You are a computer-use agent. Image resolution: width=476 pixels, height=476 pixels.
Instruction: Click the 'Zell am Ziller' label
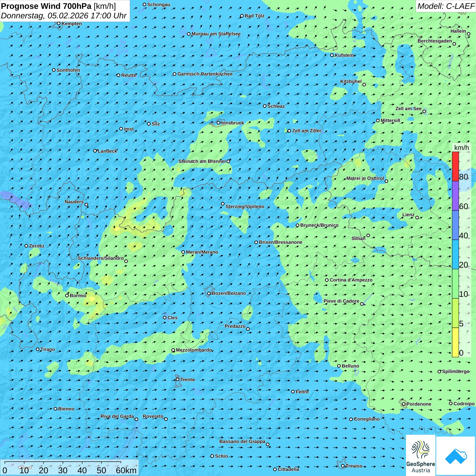(x=307, y=131)
